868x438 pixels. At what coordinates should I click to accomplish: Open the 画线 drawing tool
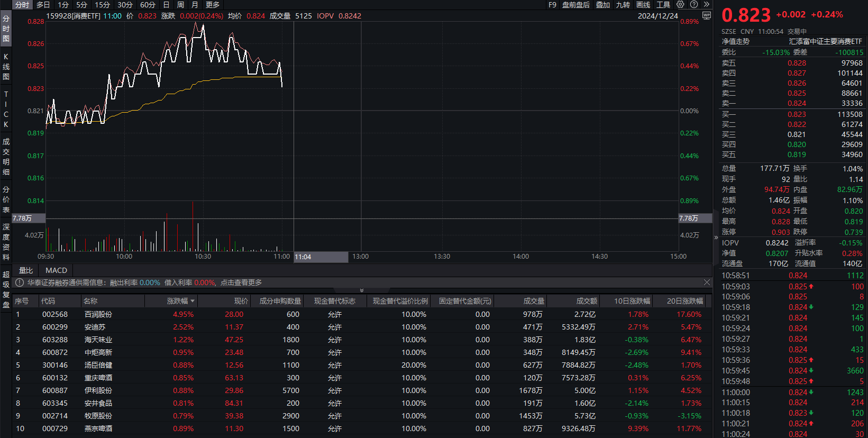tap(643, 5)
